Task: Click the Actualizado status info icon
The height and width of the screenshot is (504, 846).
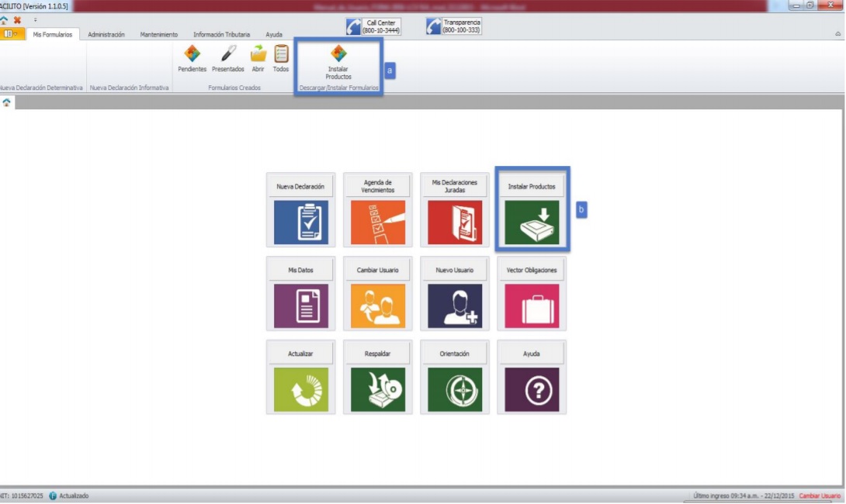Action: tap(53, 495)
